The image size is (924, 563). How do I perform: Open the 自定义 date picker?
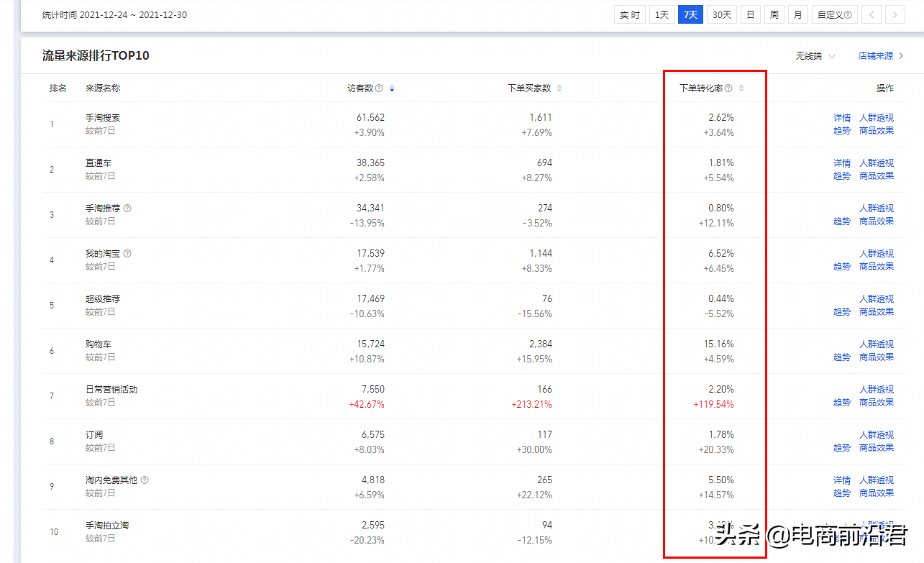coord(834,14)
